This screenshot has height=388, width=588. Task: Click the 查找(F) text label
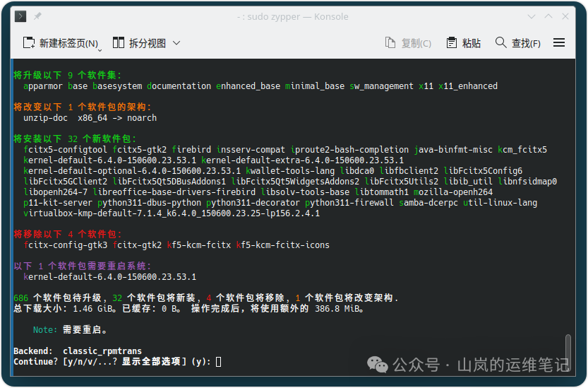coord(526,43)
